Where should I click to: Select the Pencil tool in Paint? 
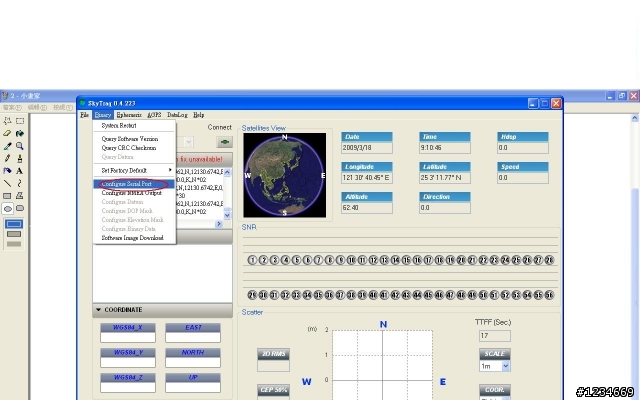tap(7, 158)
